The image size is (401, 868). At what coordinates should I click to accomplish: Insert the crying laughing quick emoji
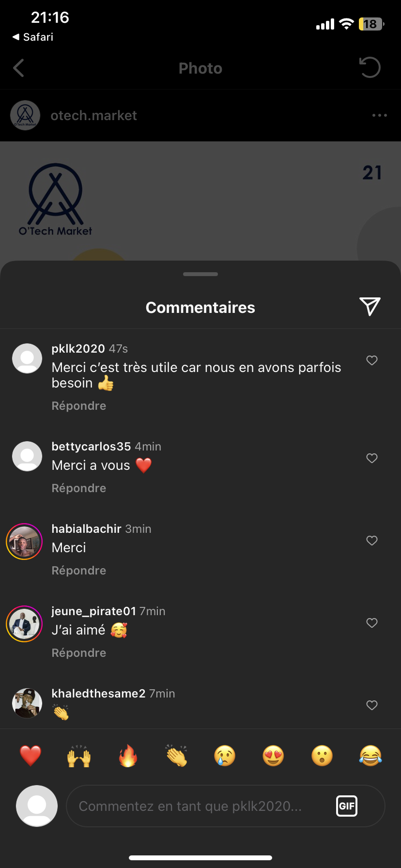(x=370, y=756)
